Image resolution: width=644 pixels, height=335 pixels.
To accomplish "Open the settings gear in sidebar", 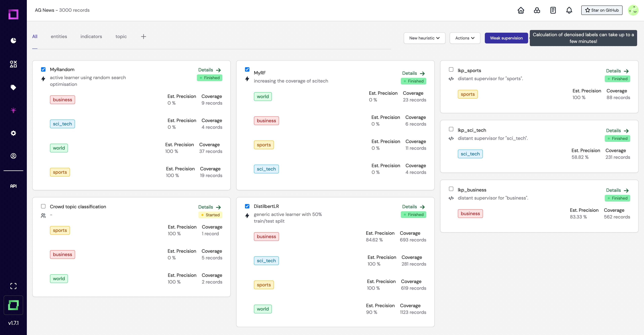I will tap(13, 133).
